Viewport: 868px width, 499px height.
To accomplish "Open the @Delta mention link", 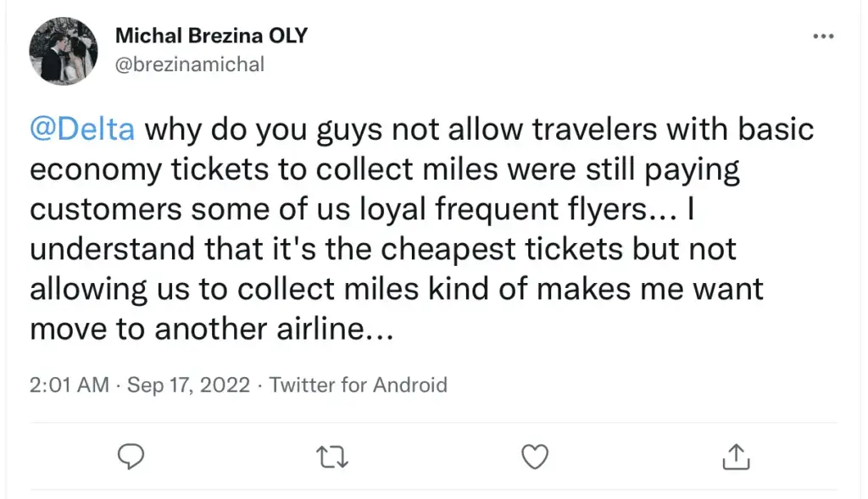I will (x=82, y=130).
